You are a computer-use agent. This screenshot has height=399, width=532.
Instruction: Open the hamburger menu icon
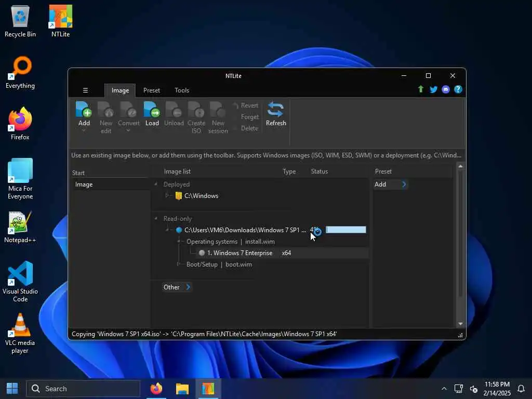click(x=86, y=90)
